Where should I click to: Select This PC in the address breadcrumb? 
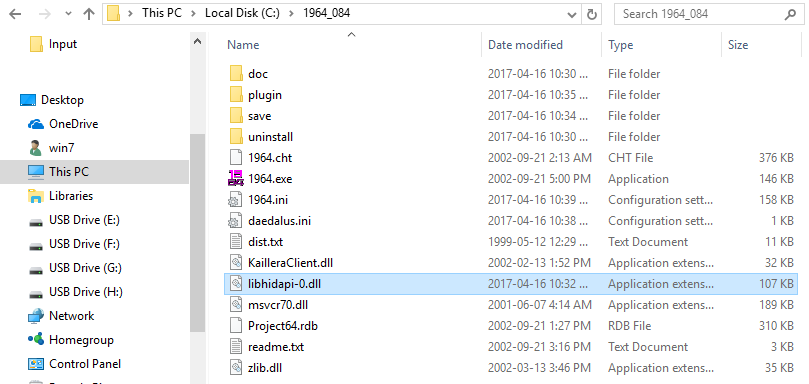(162, 13)
